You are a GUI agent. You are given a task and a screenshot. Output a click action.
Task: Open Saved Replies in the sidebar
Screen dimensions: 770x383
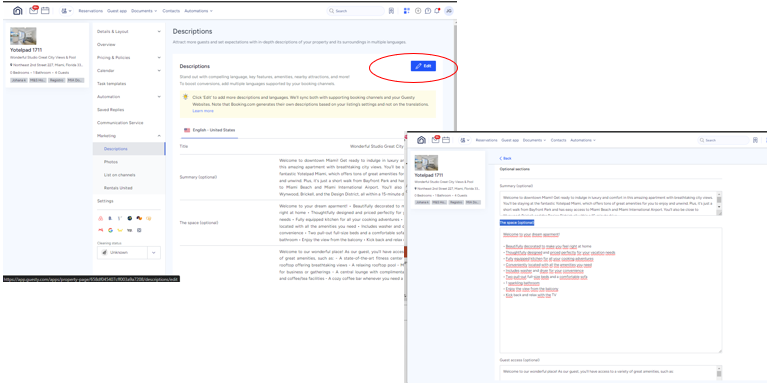coord(110,109)
